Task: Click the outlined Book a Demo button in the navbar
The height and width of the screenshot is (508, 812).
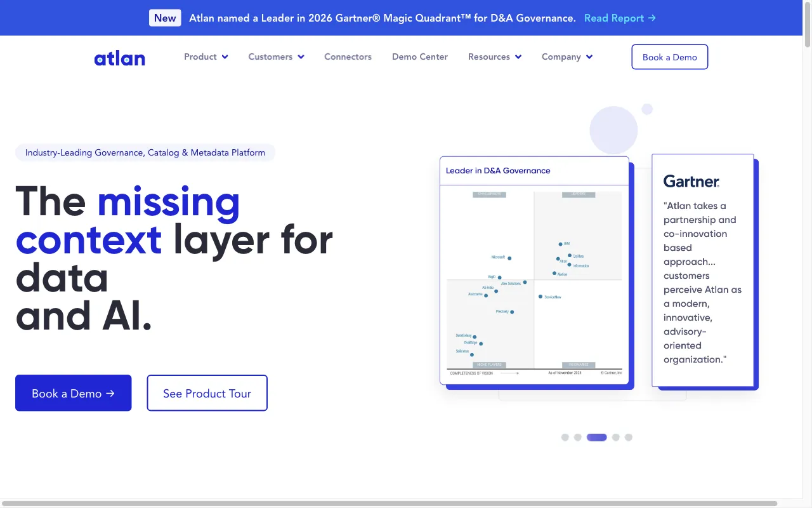Action: point(670,57)
